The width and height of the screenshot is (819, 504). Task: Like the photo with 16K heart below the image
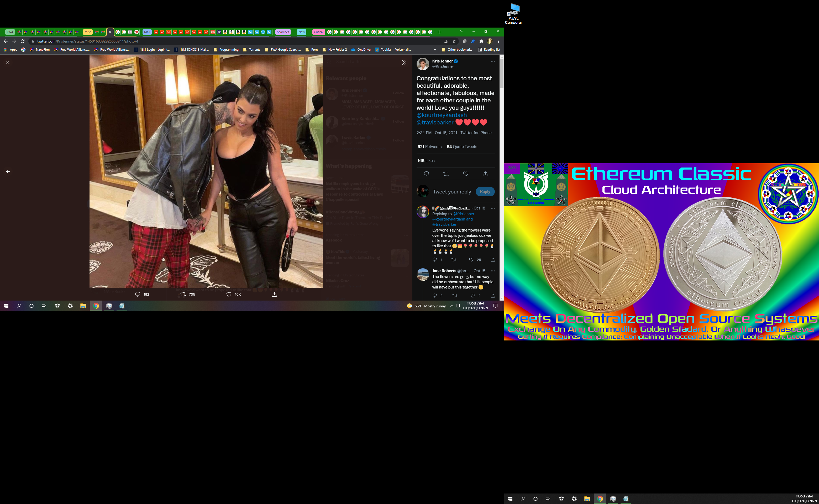click(x=229, y=294)
